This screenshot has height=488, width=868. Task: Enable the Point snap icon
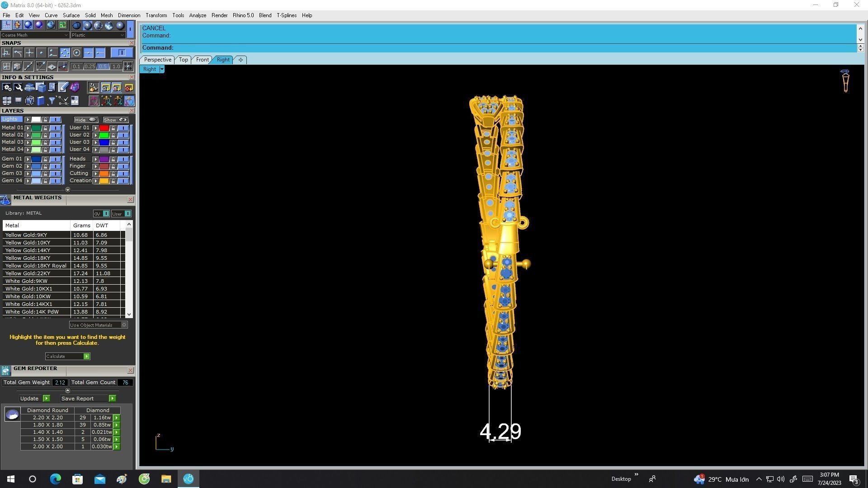click(41, 52)
